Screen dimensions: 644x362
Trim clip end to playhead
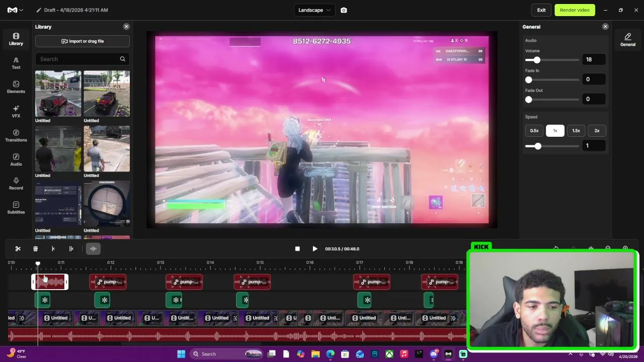(x=71, y=249)
